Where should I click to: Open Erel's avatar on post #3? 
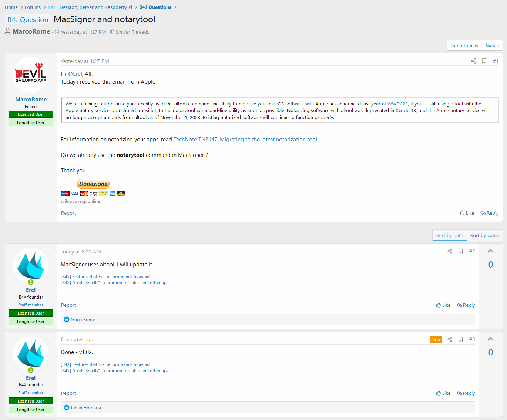click(31, 353)
